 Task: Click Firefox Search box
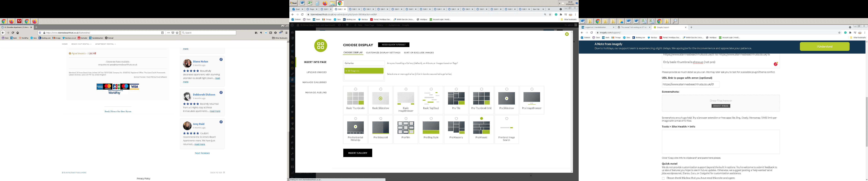click(209, 33)
